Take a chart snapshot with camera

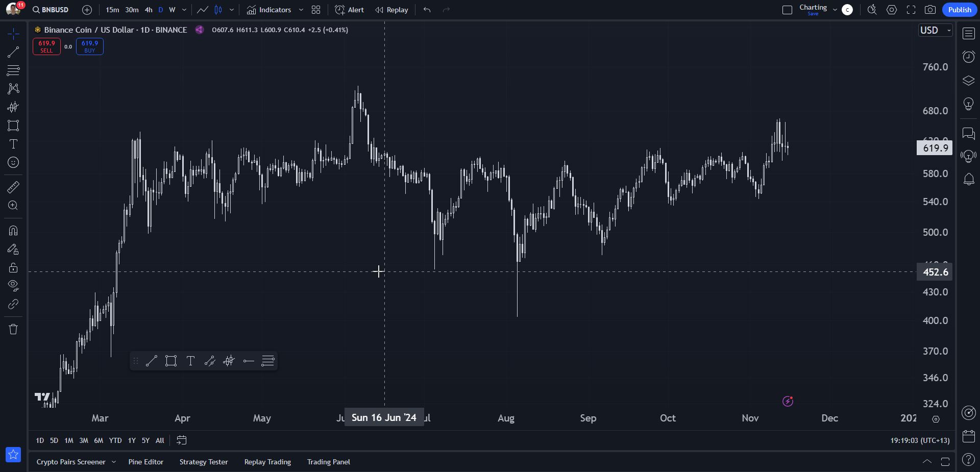coord(930,10)
